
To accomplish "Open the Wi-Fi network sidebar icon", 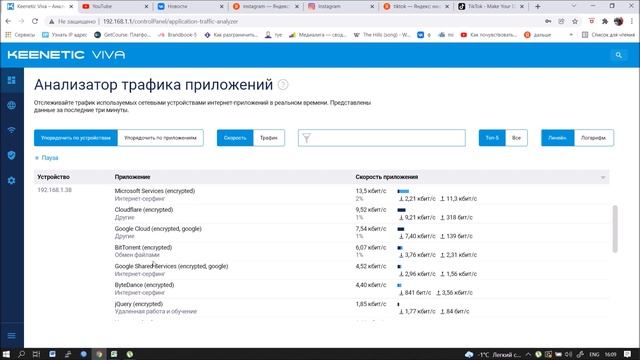I will point(11,130).
